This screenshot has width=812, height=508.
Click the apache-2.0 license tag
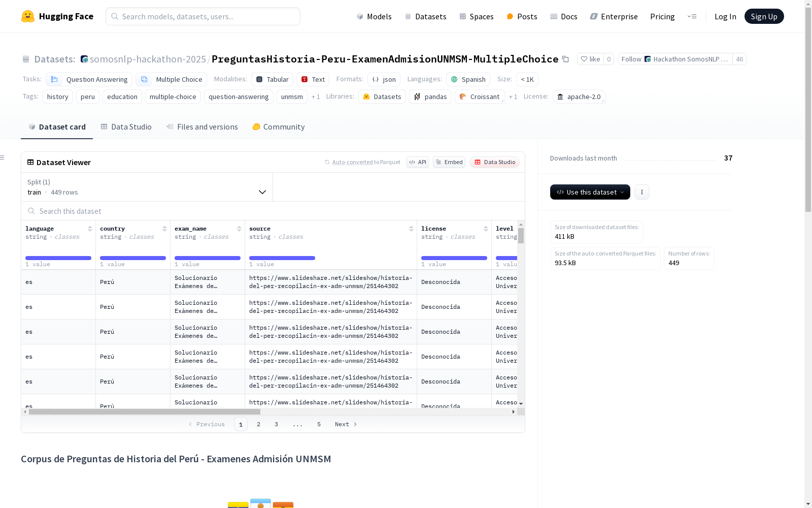point(579,97)
